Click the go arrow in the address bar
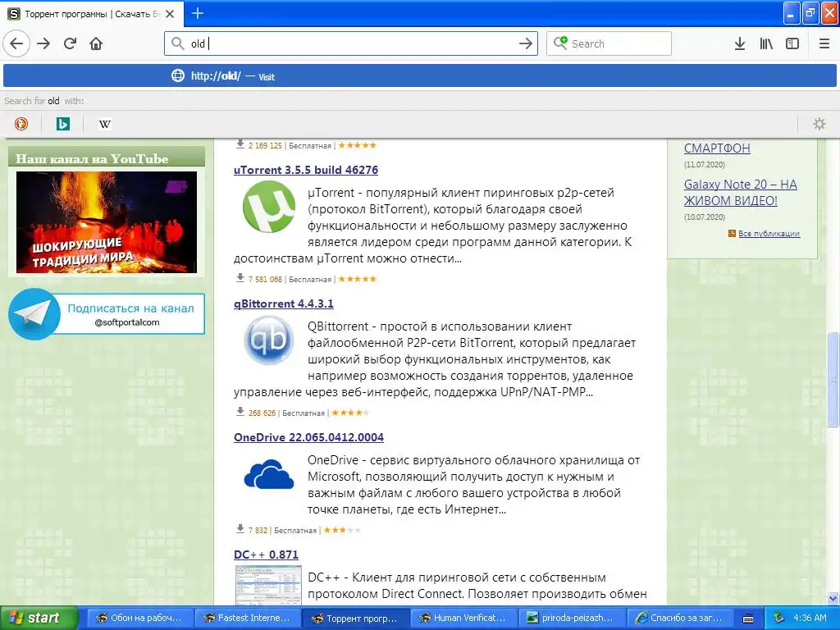 pyautogui.click(x=526, y=43)
